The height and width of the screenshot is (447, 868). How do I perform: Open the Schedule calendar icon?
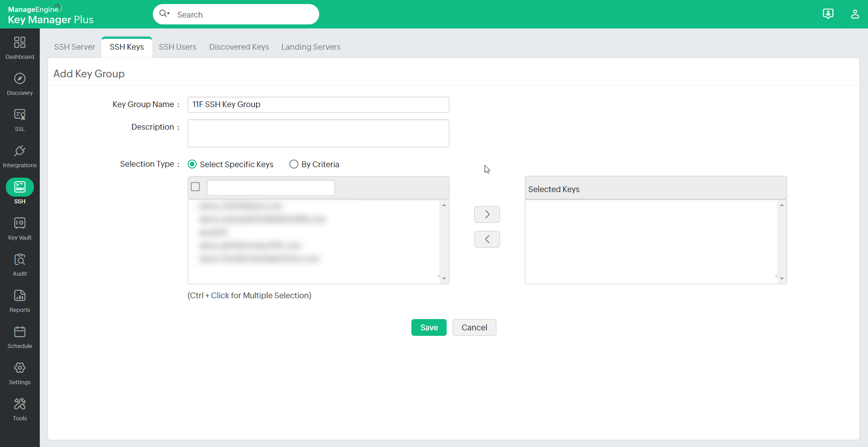[20, 332]
